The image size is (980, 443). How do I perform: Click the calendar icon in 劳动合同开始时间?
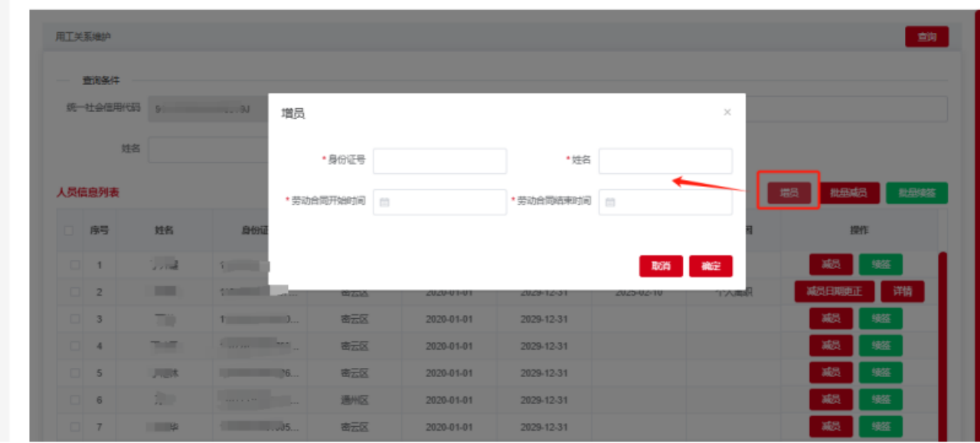(384, 202)
